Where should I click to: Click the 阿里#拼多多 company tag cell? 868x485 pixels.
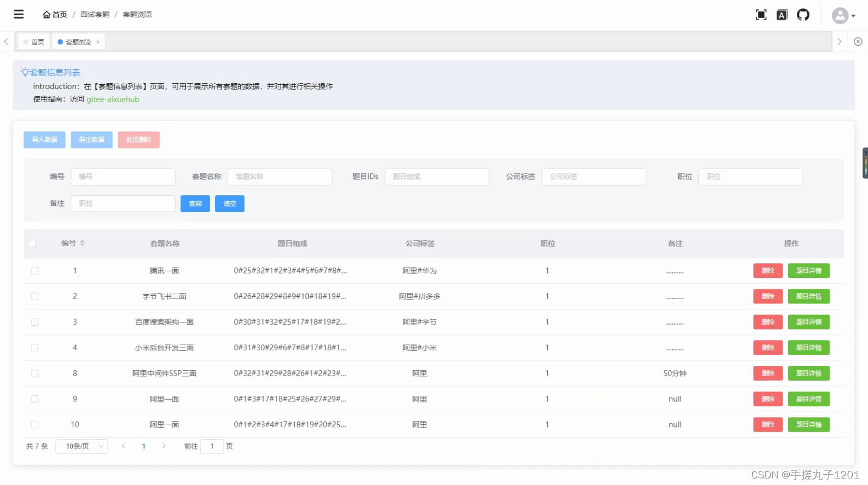click(x=420, y=296)
